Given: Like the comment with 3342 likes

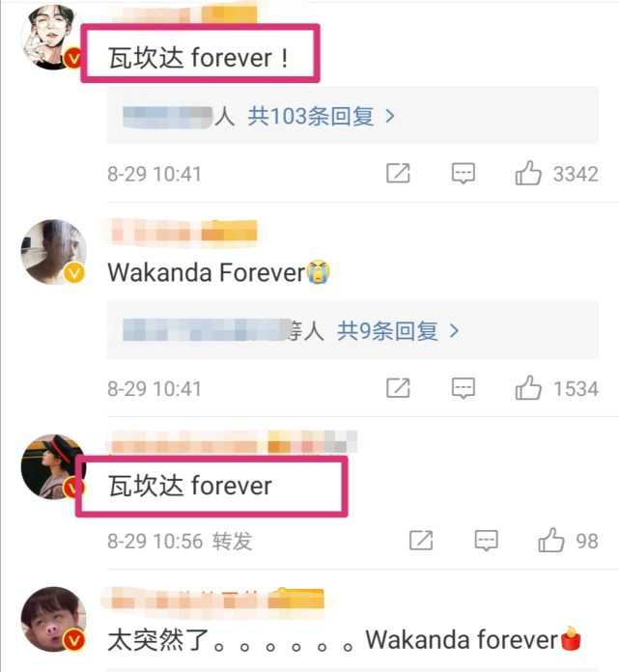Looking at the screenshot, I should click(528, 173).
